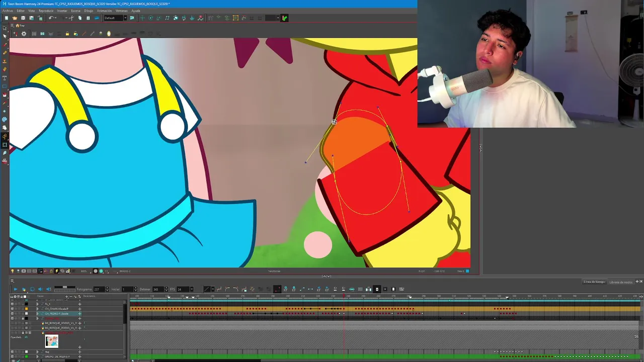Click the Iniciar start frame field
Image resolution: width=644 pixels, height=362 pixels.
tap(128, 289)
